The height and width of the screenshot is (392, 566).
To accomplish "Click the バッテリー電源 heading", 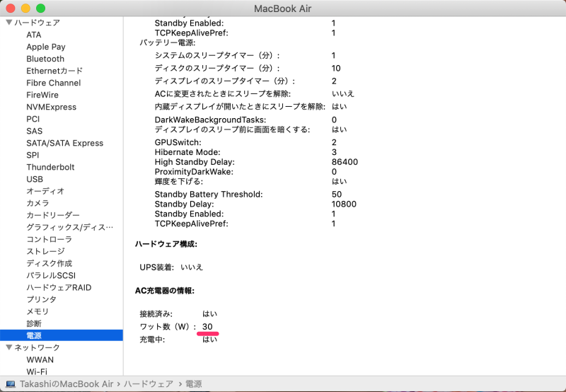I will (168, 42).
